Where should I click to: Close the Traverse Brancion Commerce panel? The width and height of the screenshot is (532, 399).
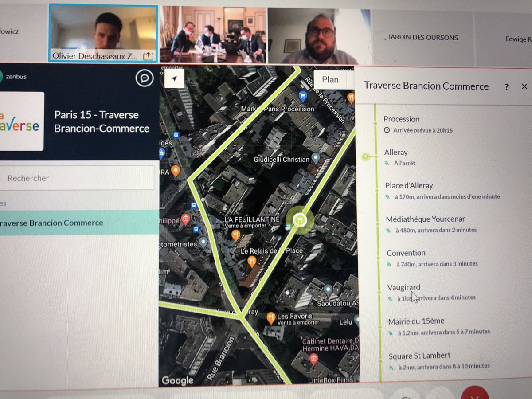524,86
